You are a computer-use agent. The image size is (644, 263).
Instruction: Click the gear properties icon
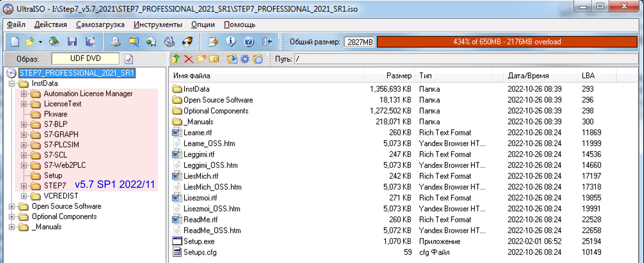[245, 59]
